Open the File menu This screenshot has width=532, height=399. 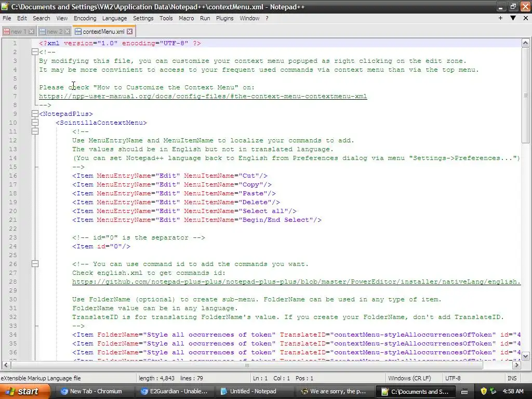point(7,18)
